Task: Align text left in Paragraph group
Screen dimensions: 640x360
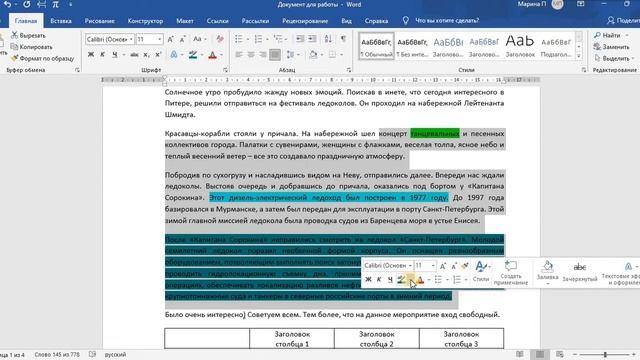Action: tap(239, 54)
